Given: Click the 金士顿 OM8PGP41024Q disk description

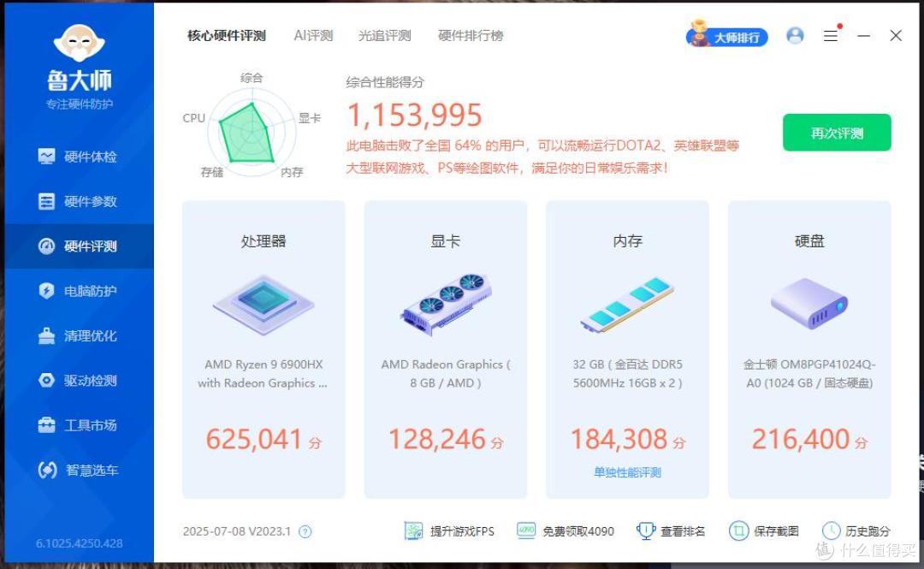Looking at the screenshot, I should tap(809, 373).
